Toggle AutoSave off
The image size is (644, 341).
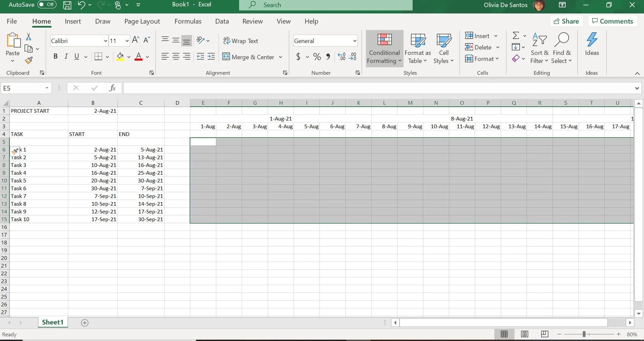(46, 5)
